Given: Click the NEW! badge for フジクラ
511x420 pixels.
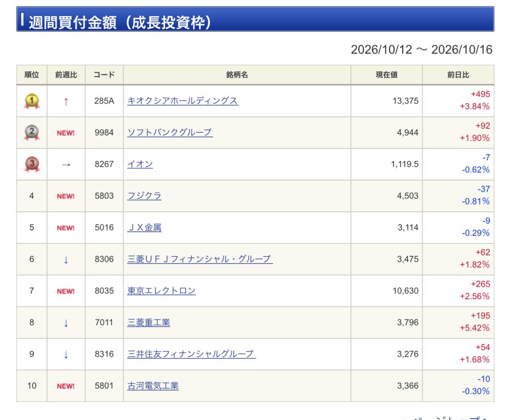Looking at the screenshot, I should click(x=66, y=196).
